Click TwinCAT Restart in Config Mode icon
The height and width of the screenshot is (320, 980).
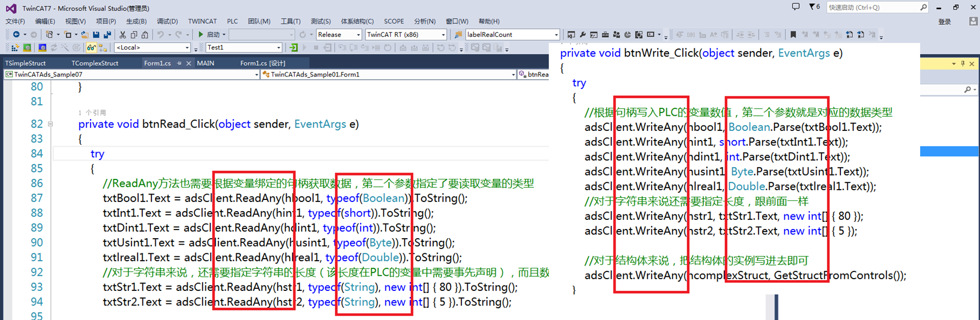pos(43,48)
